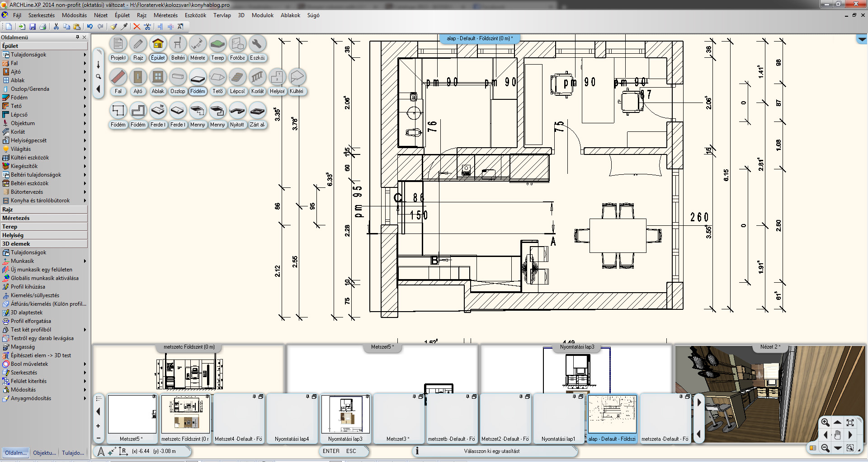Viewport: 868px width, 462px height.
Task: Choose the Tető roof tool icon
Action: [217, 78]
